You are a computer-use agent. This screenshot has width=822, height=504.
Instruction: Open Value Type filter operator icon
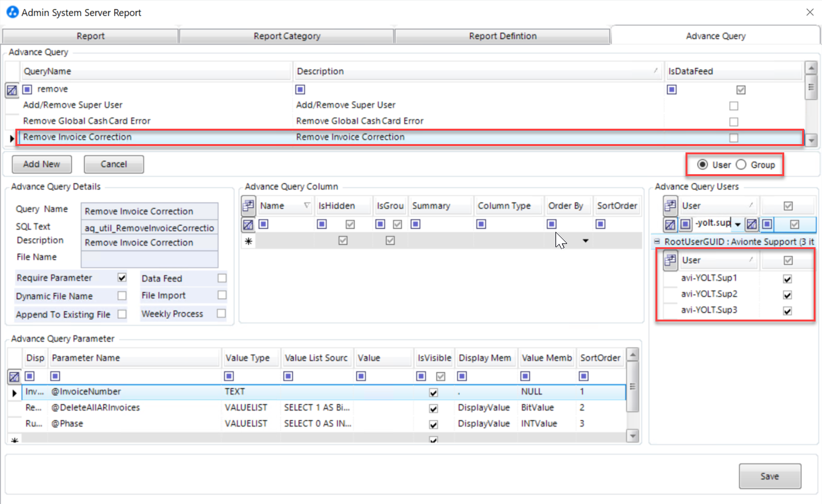tap(228, 377)
